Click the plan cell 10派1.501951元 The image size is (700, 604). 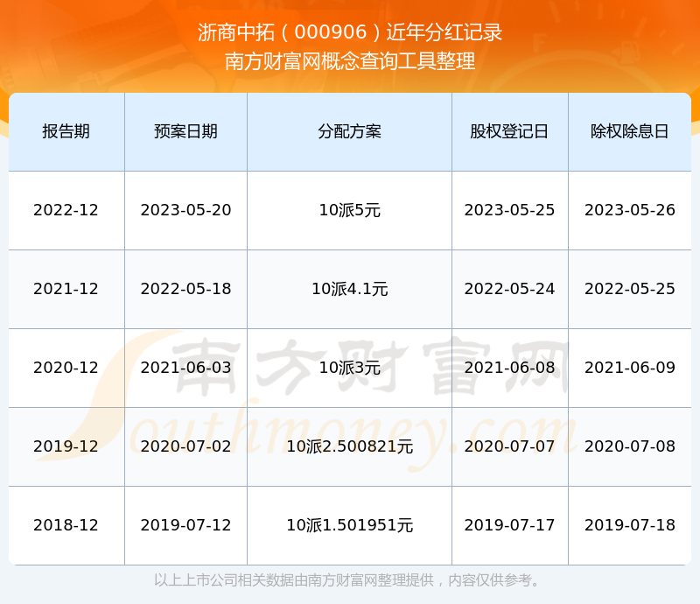(349, 524)
